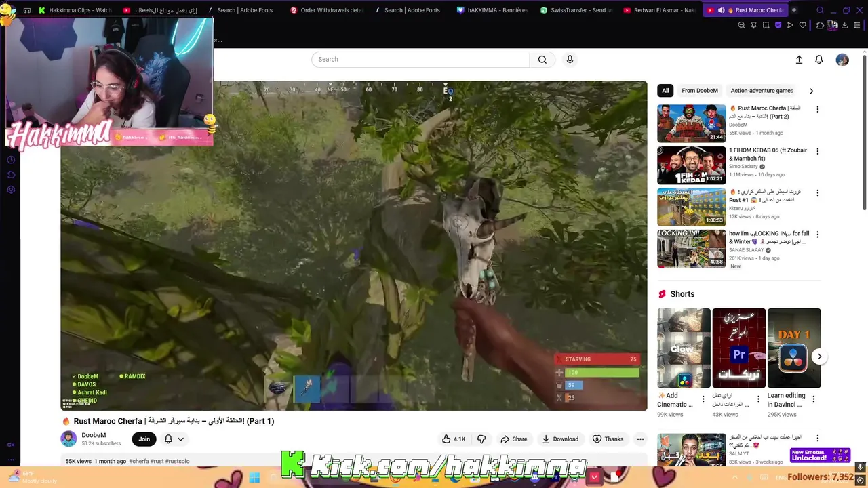Click the YouTube search magnifier button
The image size is (868, 488).
point(542,60)
